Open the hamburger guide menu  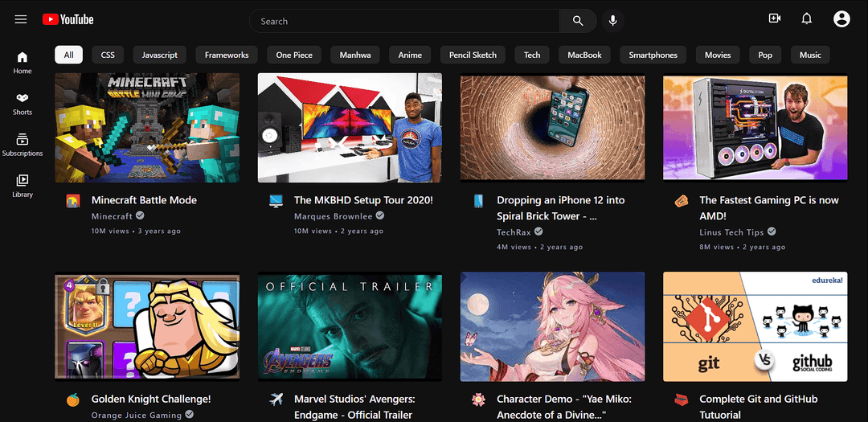coord(20,20)
